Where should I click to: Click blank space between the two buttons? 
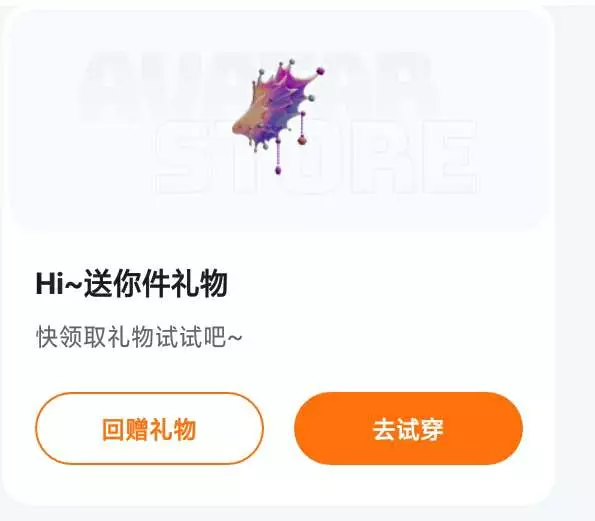(x=279, y=428)
